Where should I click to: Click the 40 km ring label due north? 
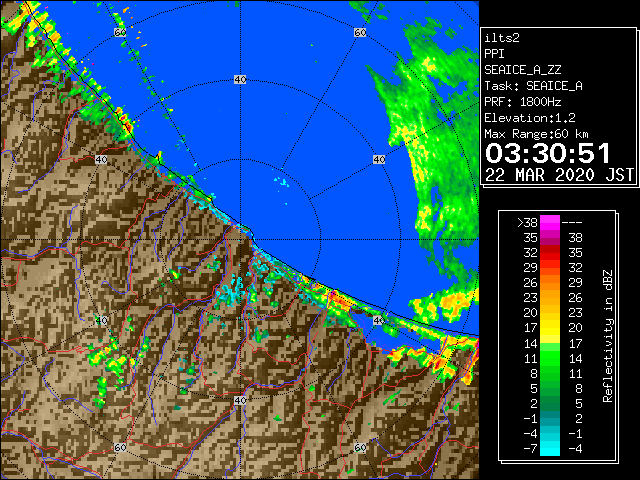click(240, 80)
